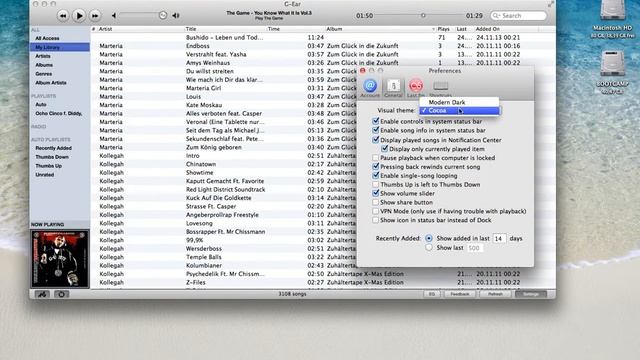This screenshot has height=360, width=640.
Task: Click the days field containing 14
Action: (499, 238)
